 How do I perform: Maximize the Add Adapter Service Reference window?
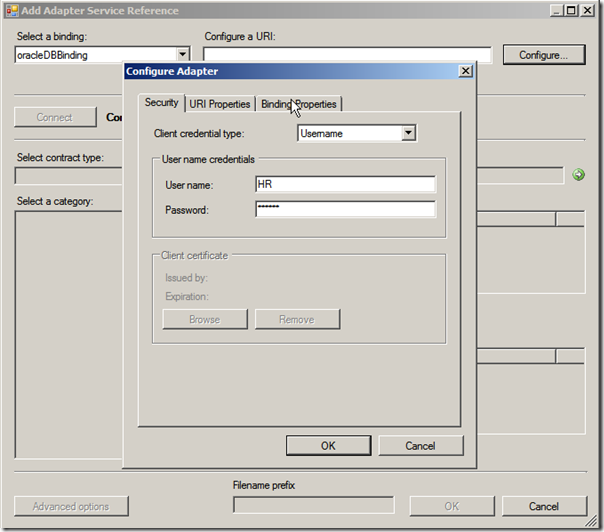tap(569, 11)
